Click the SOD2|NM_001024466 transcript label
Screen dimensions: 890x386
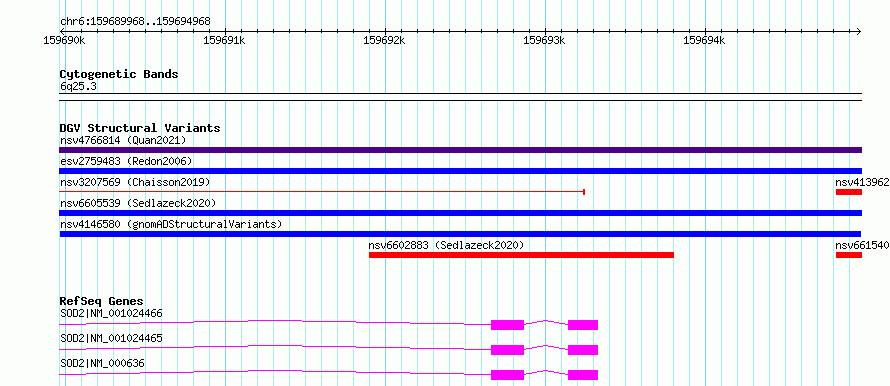point(111,313)
